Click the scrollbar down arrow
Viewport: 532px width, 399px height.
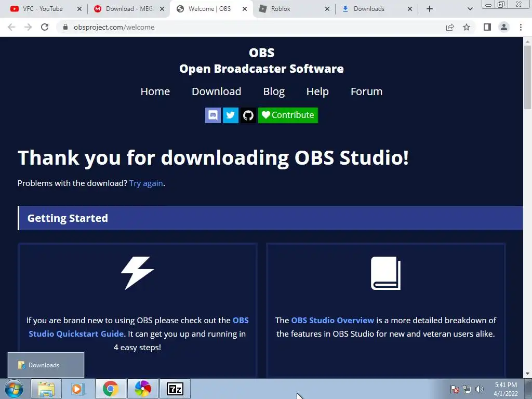tap(527, 374)
